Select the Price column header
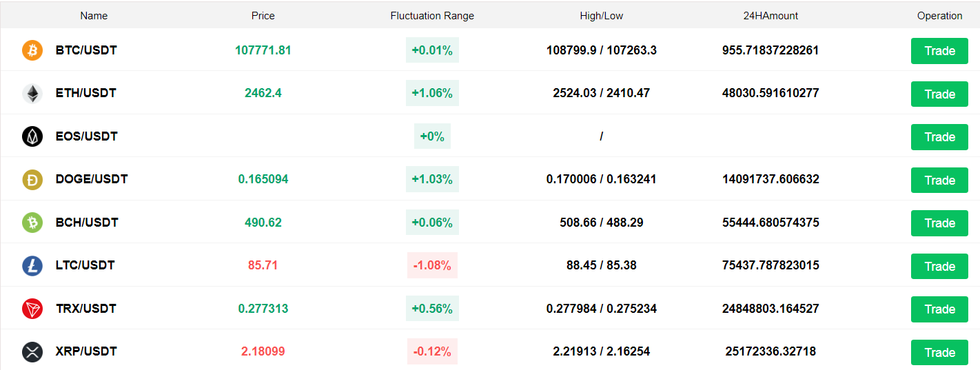Image resolution: width=980 pixels, height=370 pixels. [263, 16]
